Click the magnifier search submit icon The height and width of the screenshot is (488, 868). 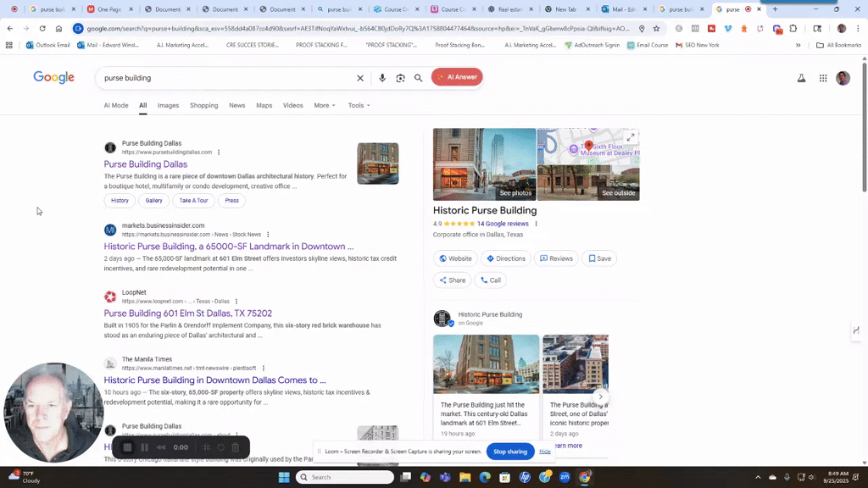point(418,78)
